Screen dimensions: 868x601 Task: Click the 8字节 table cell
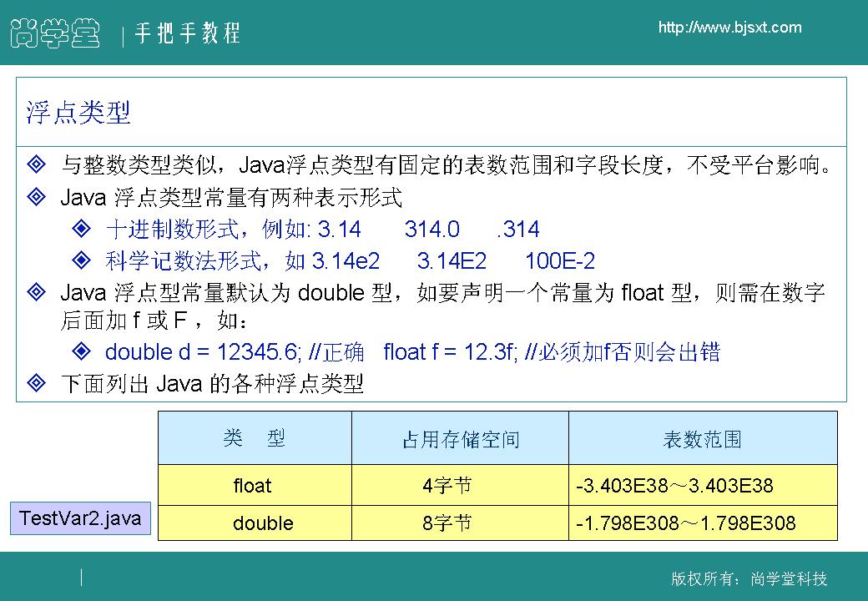click(x=460, y=523)
